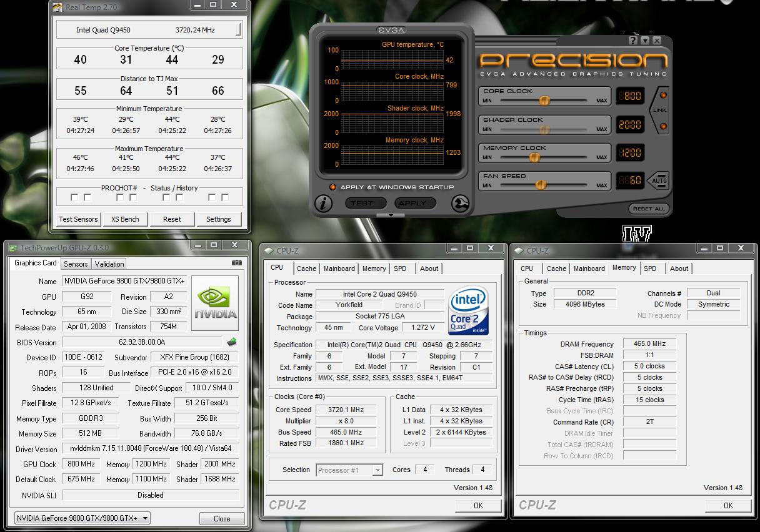Click the green BIOS save chip icon
This screenshot has width=760, height=532.
(231, 342)
